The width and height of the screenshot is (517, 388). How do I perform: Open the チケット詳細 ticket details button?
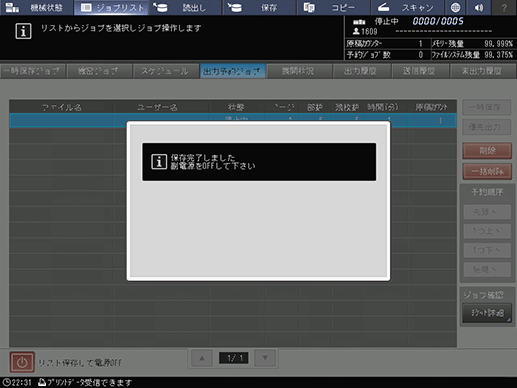point(487,313)
